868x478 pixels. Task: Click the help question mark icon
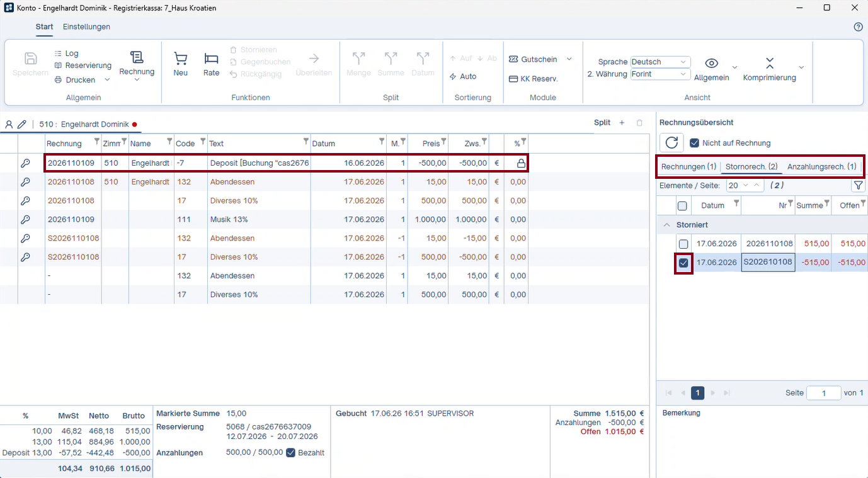(x=858, y=27)
